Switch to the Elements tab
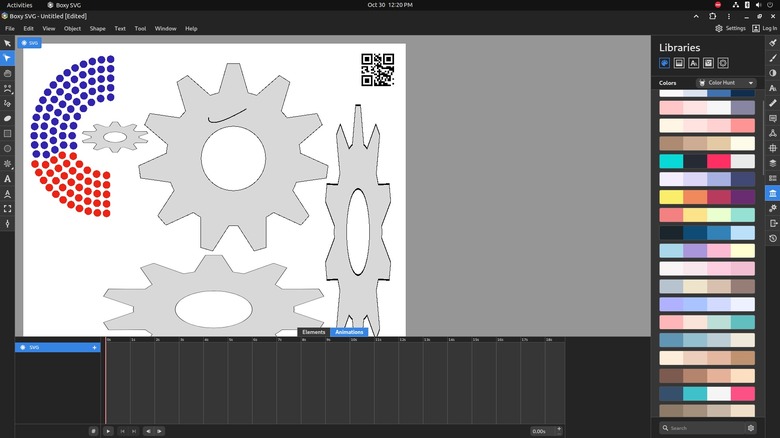 pos(314,332)
